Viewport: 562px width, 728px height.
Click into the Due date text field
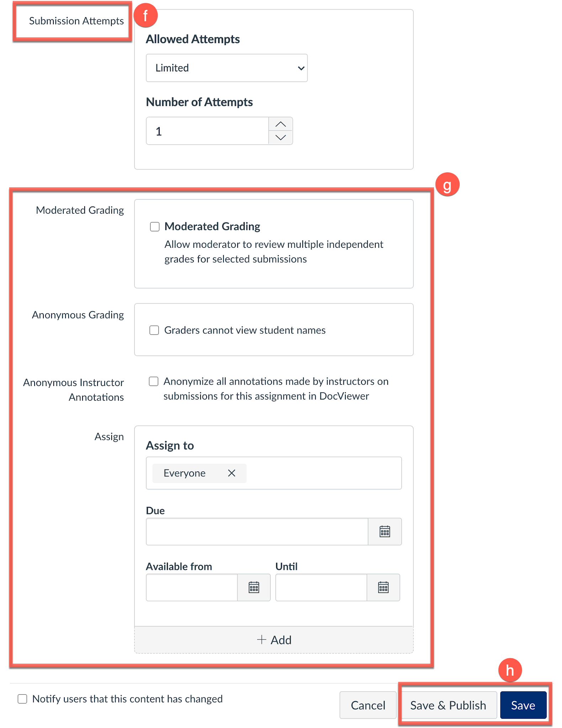257,531
